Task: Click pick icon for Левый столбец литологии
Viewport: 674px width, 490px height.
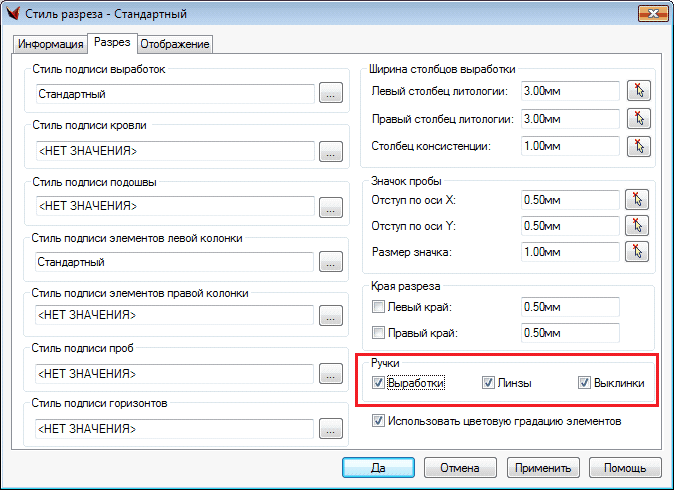Action: pyautogui.click(x=638, y=91)
